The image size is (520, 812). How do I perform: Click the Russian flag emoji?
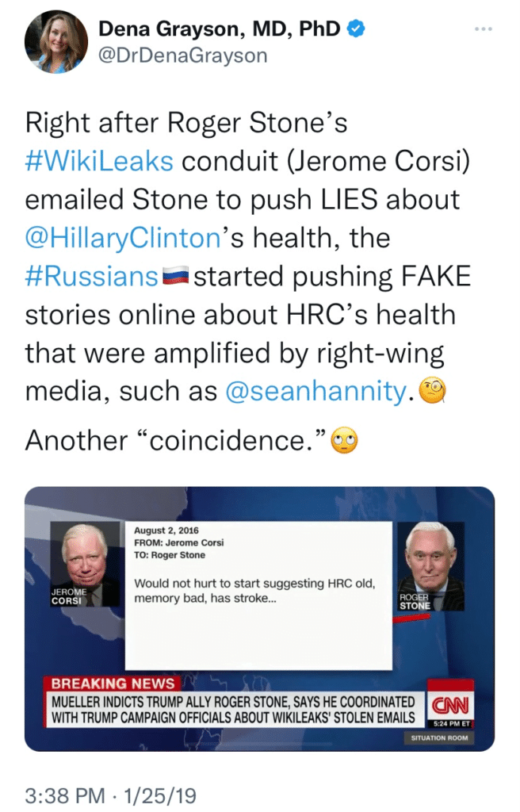[x=174, y=276]
